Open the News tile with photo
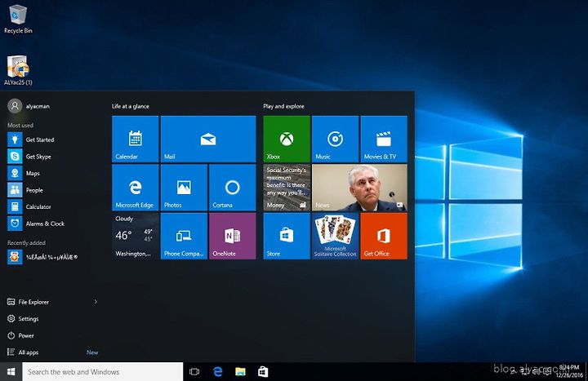The image size is (588, 381). pyautogui.click(x=359, y=188)
